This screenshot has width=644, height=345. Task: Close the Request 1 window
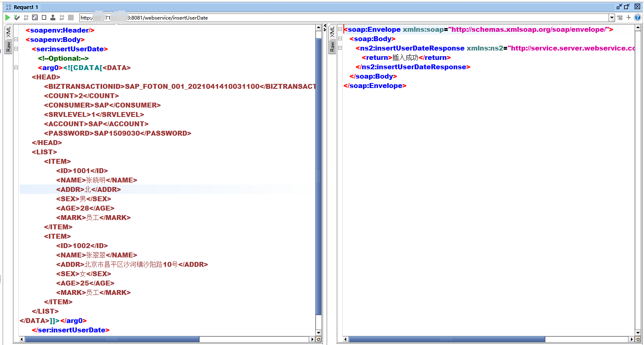click(637, 7)
